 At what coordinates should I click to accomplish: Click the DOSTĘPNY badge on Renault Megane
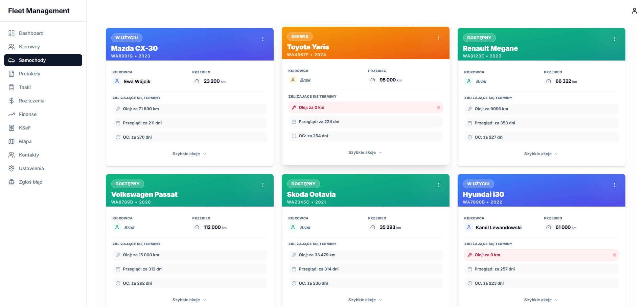479,38
